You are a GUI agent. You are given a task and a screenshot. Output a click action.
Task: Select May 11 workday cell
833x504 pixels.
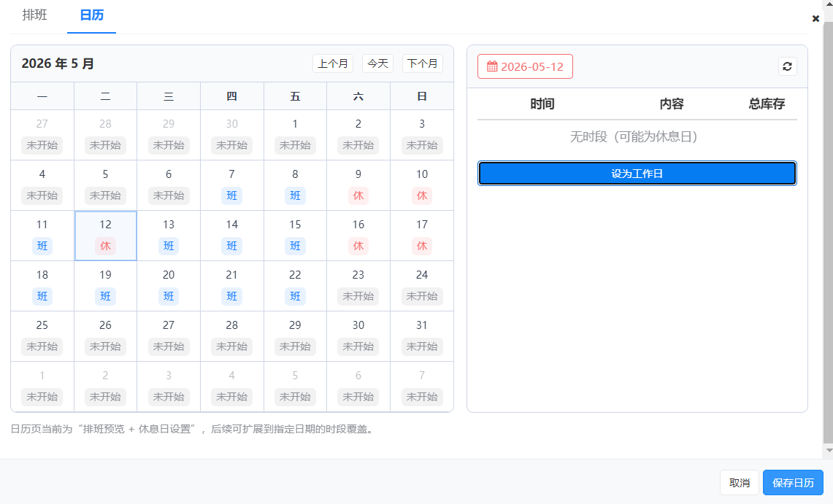click(x=42, y=236)
